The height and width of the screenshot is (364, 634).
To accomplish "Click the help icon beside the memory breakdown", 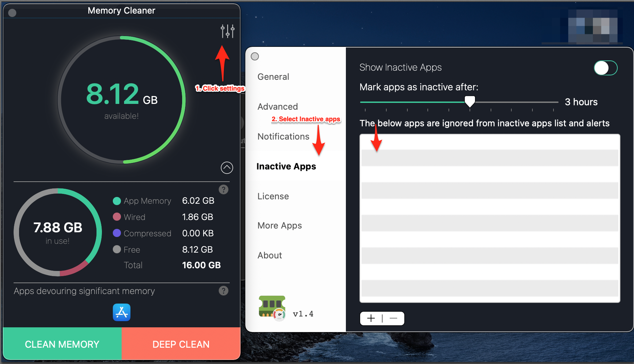I will click(x=223, y=189).
